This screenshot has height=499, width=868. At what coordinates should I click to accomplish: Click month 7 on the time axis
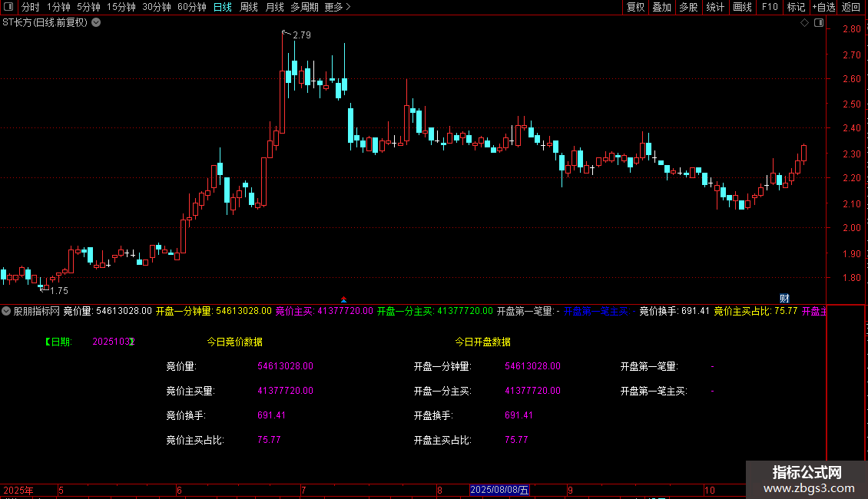[303, 490]
